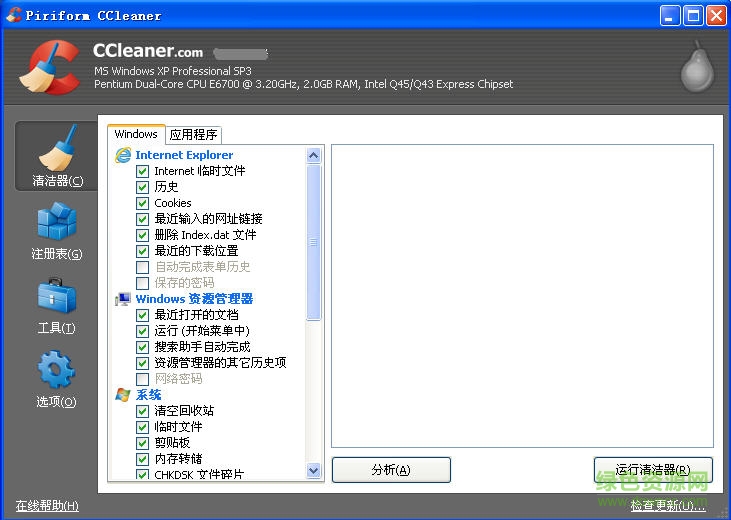
Task: Click scroll down arrow of cleaner list
Action: click(314, 471)
